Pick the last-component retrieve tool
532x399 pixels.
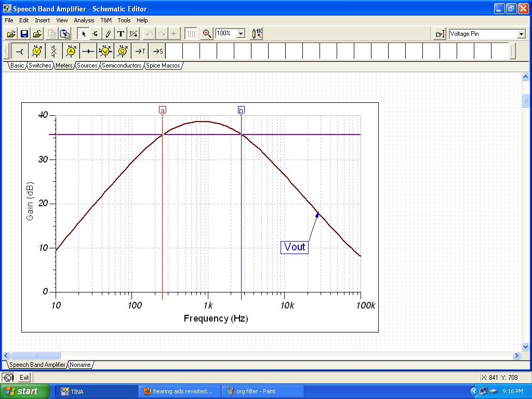96,34
